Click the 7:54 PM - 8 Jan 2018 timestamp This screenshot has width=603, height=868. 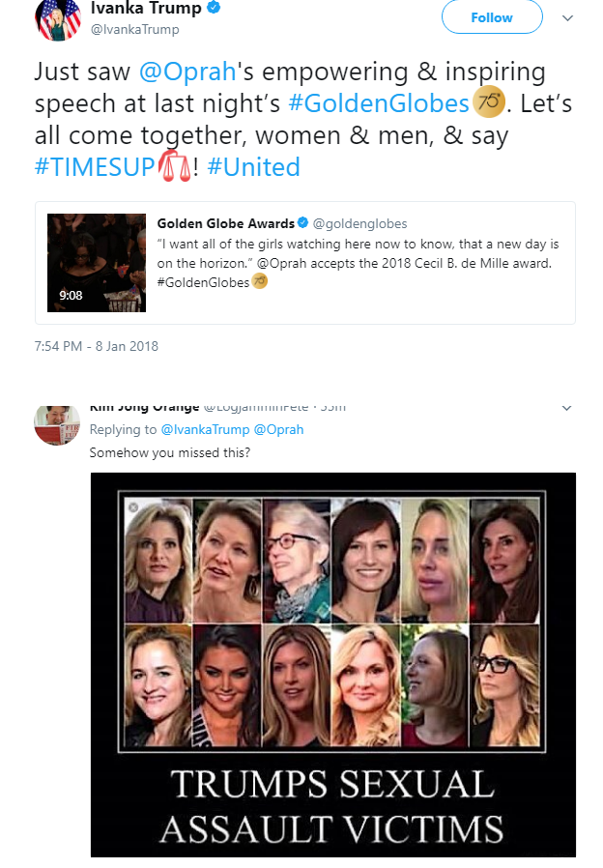point(96,346)
